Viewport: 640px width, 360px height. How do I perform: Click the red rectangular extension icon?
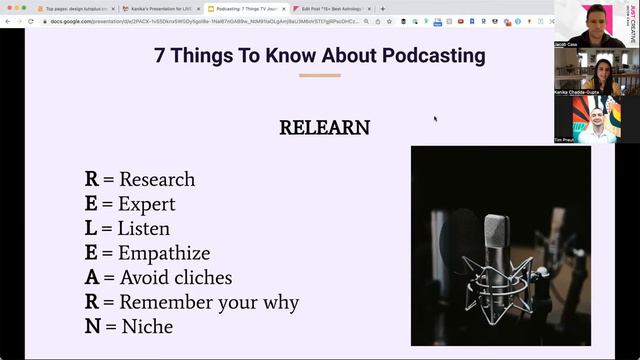tap(460, 21)
